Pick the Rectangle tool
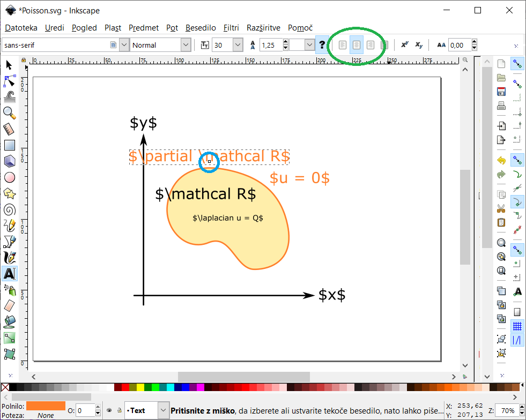 [9, 145]
